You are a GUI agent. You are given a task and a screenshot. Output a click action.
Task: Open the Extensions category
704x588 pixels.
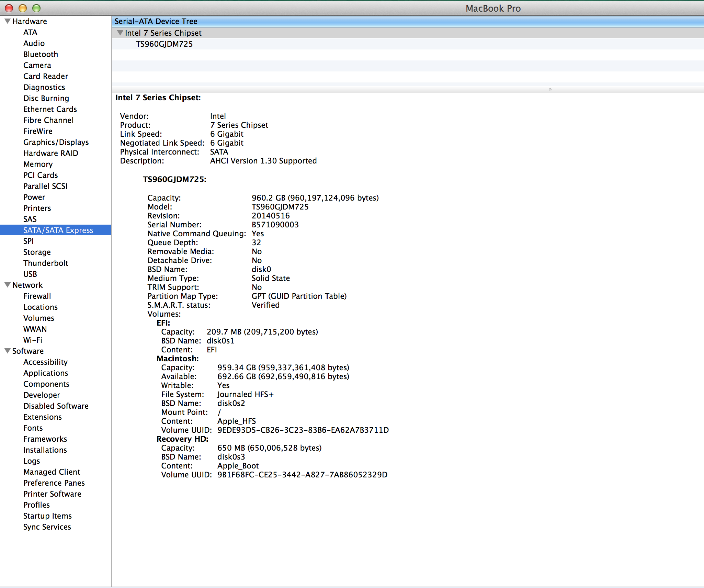point(43,417)
